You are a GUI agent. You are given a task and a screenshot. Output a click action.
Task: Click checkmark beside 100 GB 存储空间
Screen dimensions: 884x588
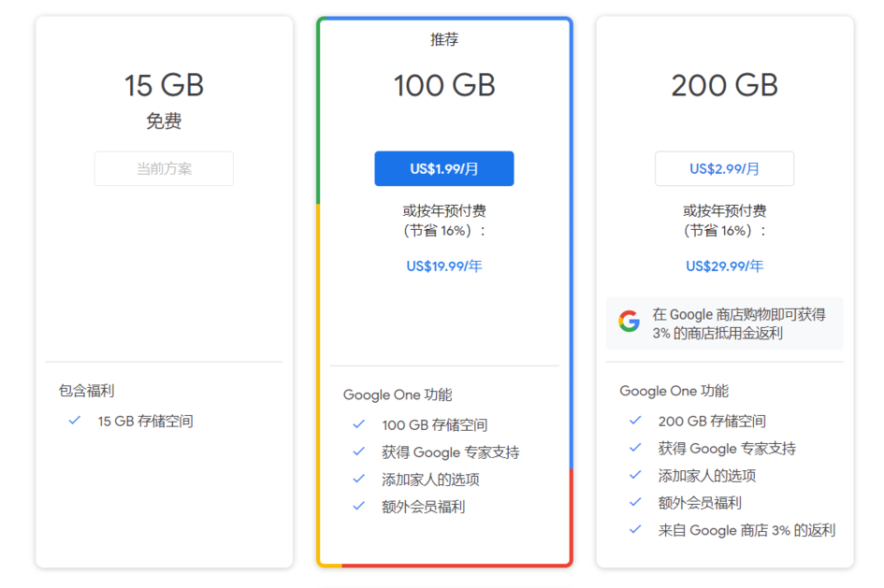click(x=358, y=424)
